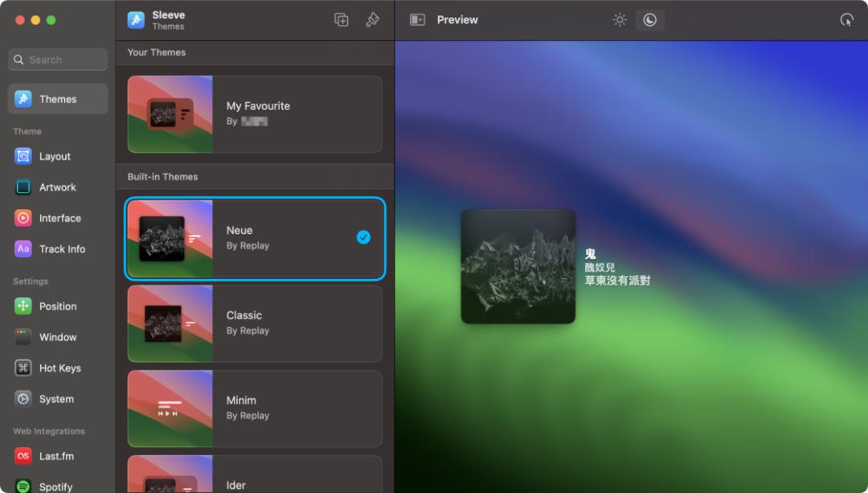868x493 pixels.
Task: Select the Minim theme thumbnail
Action: click(x=170, y=409)
